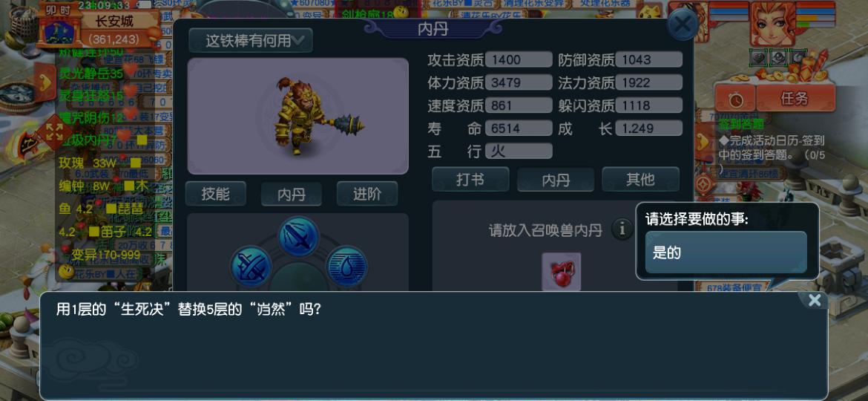This screenshot has width=868, height=401.
Task: Select the top sword inner-dan skill icon
Action: point(298,237)
